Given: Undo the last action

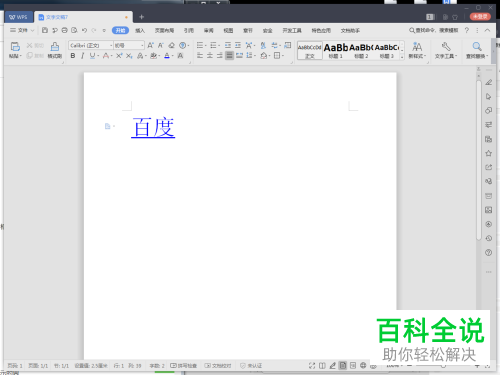Looking at the screenshot, I should tap(84, 30).
